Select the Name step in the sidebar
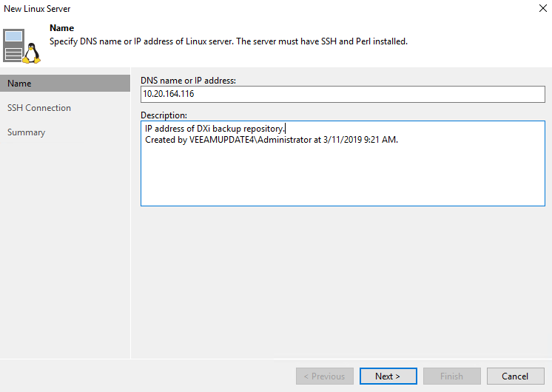552x392 pixels. pos(65,84)
